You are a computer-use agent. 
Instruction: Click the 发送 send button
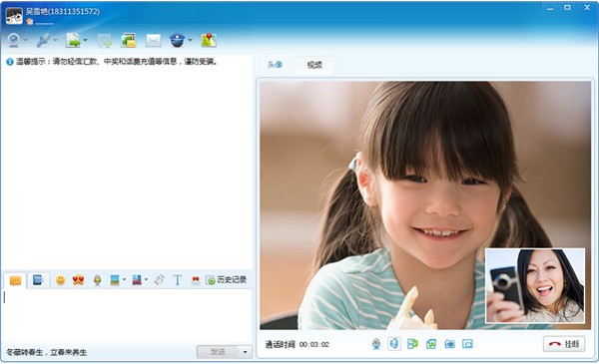point(218,351)
